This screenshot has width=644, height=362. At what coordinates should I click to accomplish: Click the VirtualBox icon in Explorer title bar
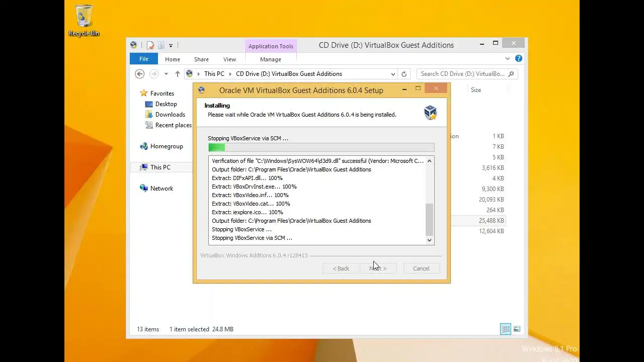[x=133, y=45]
